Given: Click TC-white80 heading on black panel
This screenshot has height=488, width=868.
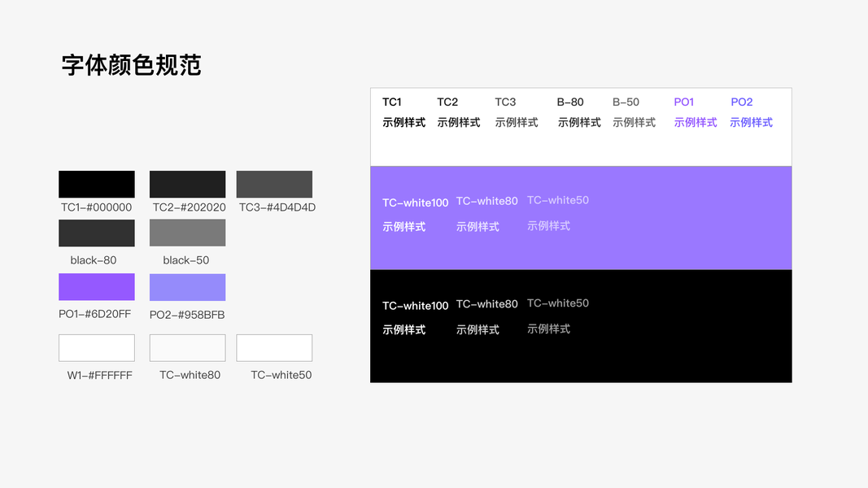Looking at the screenshot, I should pyautogui.click(x=486, y=304).
